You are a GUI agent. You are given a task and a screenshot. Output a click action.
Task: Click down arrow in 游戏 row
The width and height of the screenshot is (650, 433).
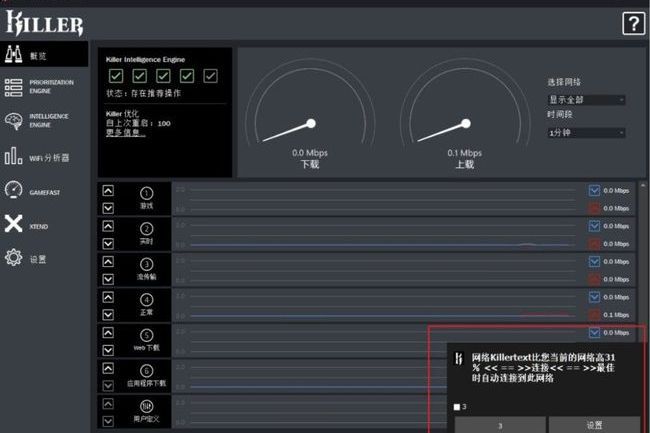(x=108, y=208)
